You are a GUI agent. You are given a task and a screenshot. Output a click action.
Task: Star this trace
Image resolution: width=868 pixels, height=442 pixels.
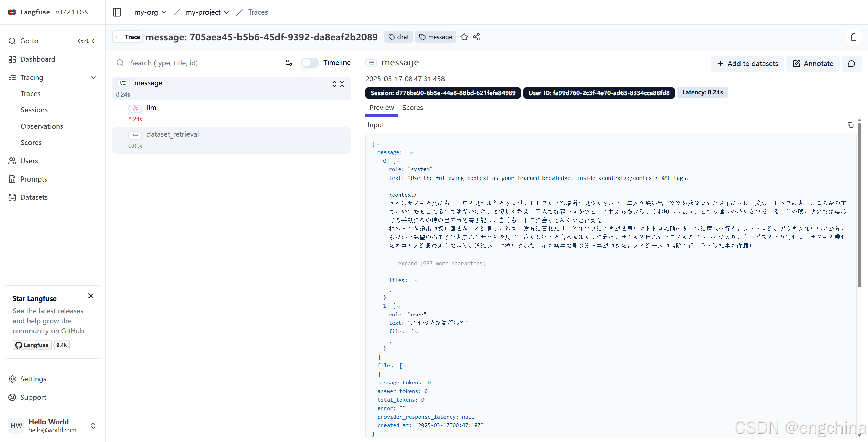tap(464, 37)
